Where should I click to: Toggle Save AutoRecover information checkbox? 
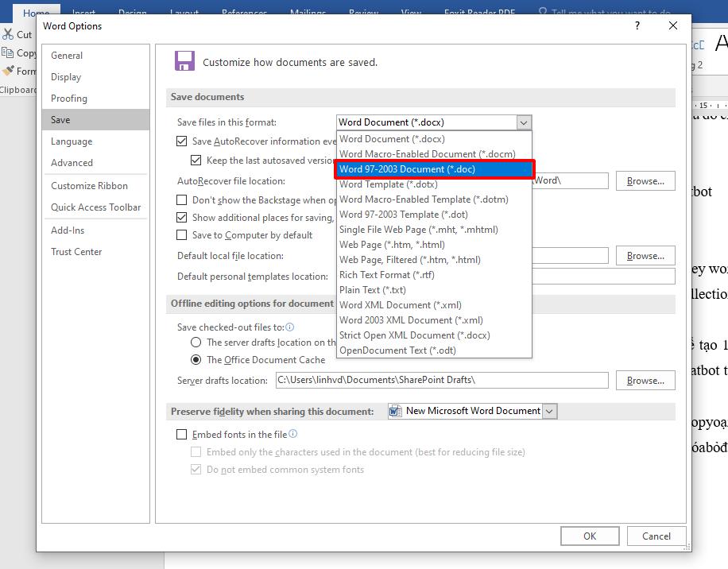click(181, 141)
